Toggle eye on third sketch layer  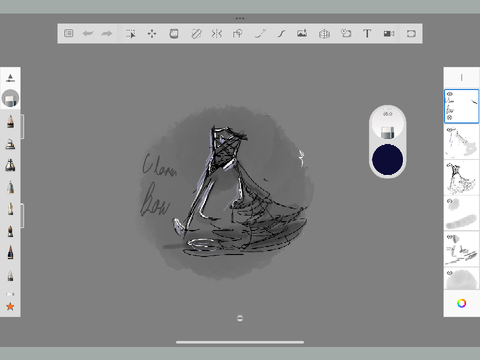click(449, 165)
